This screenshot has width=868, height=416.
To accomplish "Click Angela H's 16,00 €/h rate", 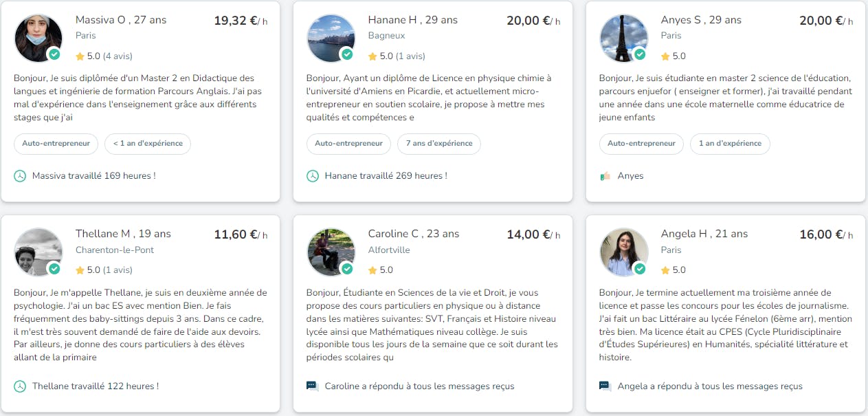I will click(x=825, y=234).
